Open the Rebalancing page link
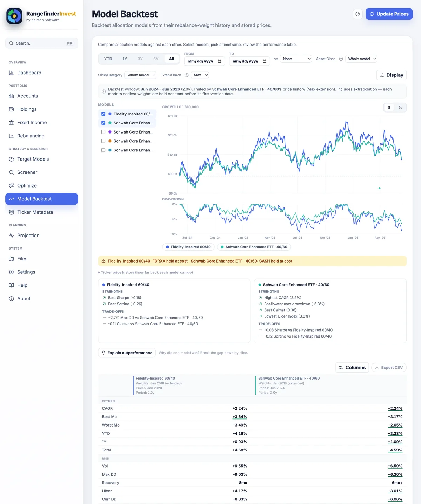 (x=42, y=136)
